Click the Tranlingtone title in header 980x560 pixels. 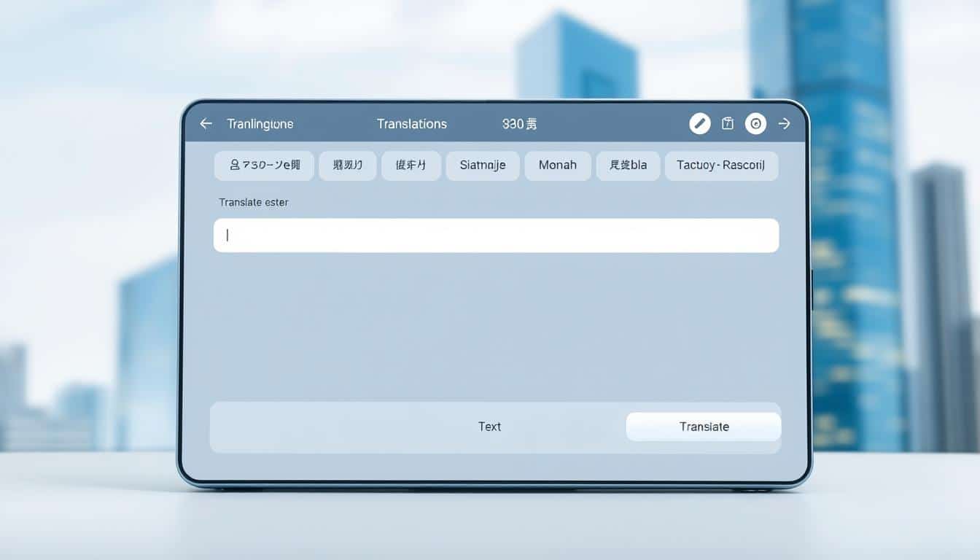(x=260, y=124)
